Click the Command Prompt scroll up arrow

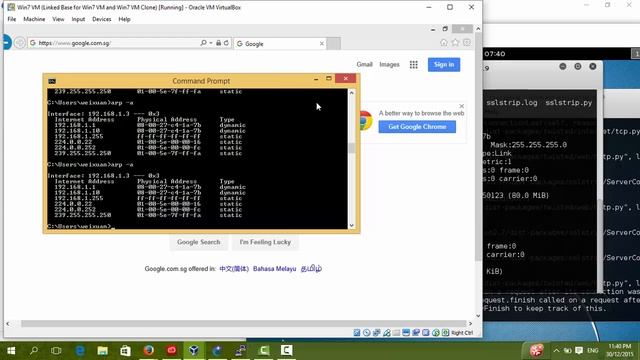point(351,93)
